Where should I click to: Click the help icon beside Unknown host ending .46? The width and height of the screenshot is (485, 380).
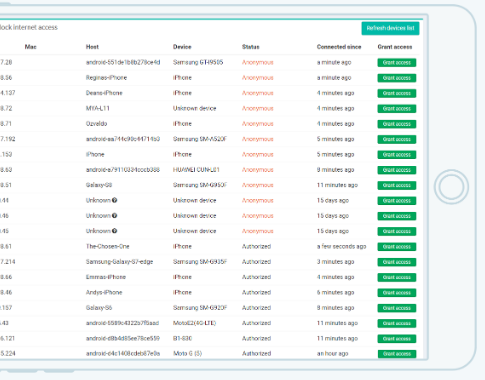114,216
